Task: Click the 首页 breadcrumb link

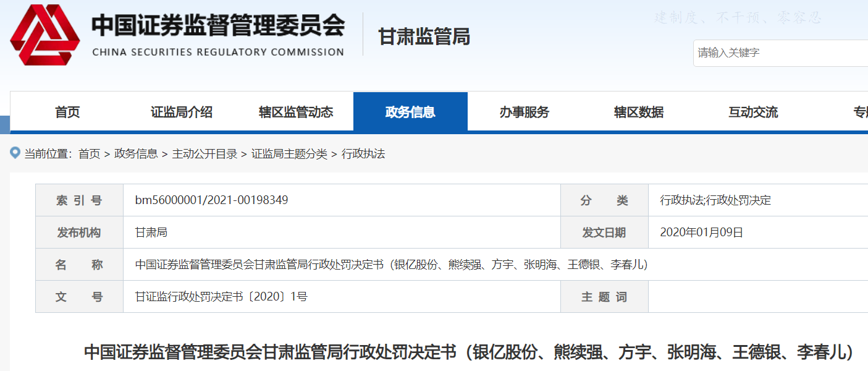Action: click(89, 154)
